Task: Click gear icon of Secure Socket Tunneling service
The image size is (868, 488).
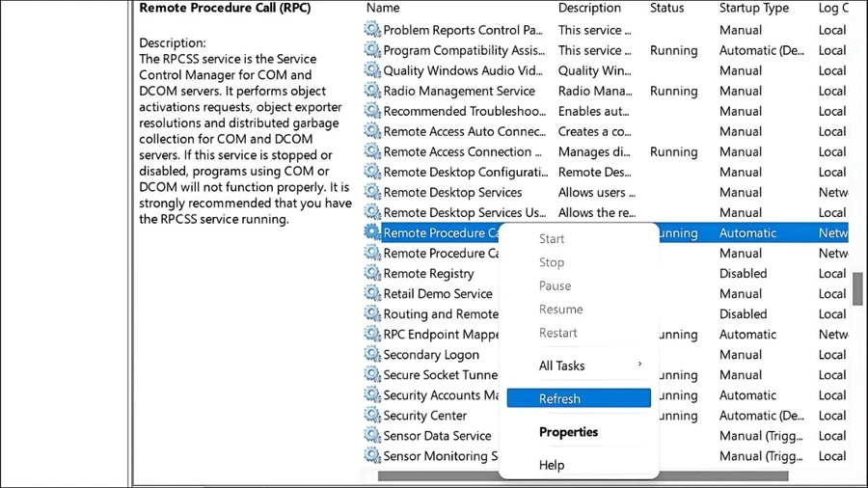Action: coord(372,374)
